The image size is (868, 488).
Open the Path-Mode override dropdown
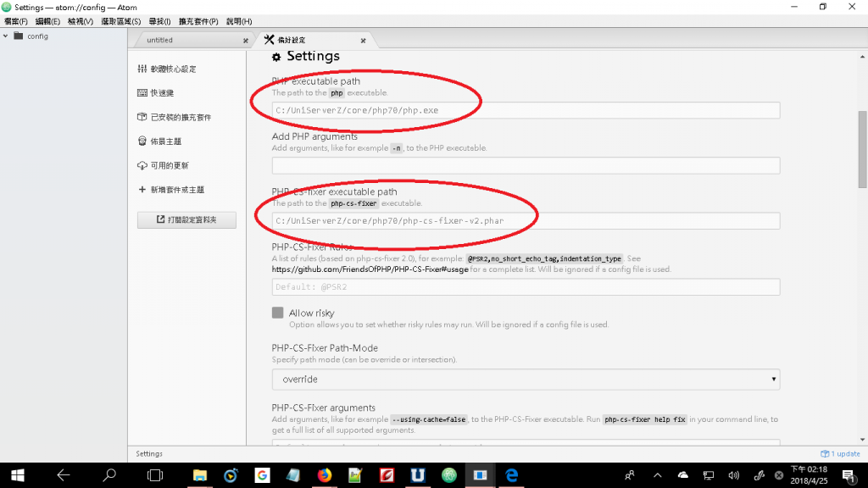click(x=526, y=380)
